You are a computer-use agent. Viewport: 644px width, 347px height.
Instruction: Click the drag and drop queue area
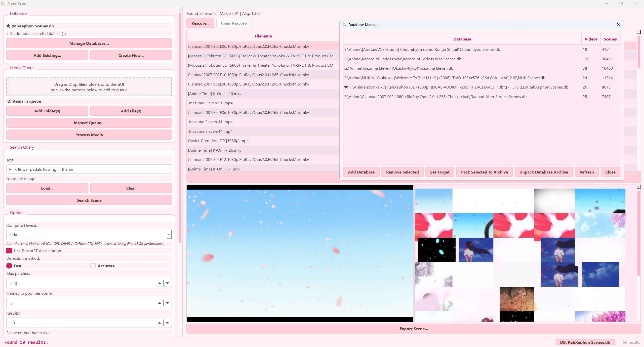89,87
